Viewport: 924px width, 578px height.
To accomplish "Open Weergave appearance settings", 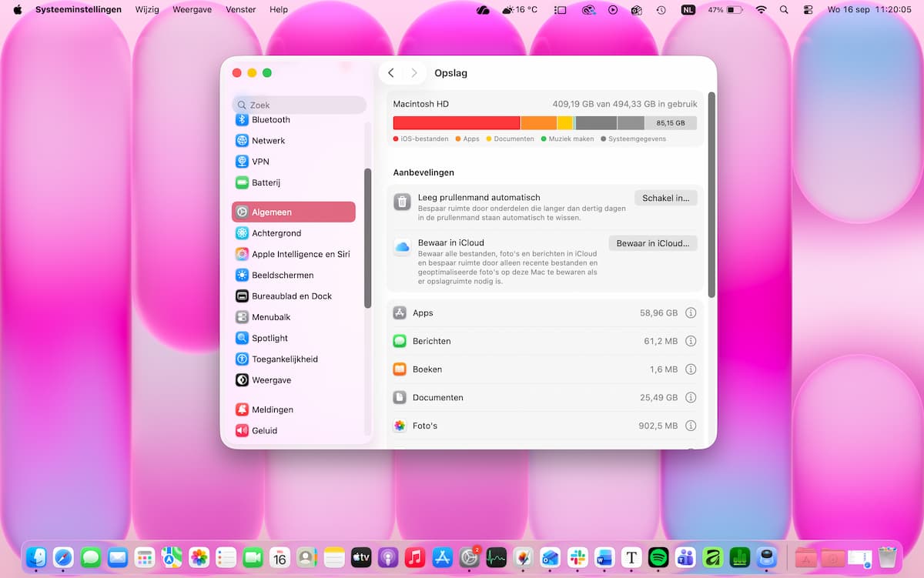I will pyautogui.click(x=293, y=380).
